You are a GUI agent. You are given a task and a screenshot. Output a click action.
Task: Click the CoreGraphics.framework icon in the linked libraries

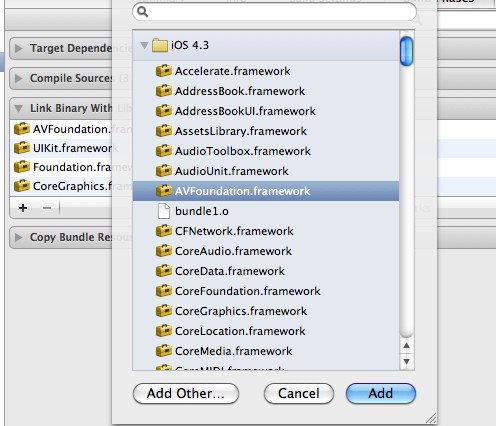pyautogui.click(x=22, y=186)
